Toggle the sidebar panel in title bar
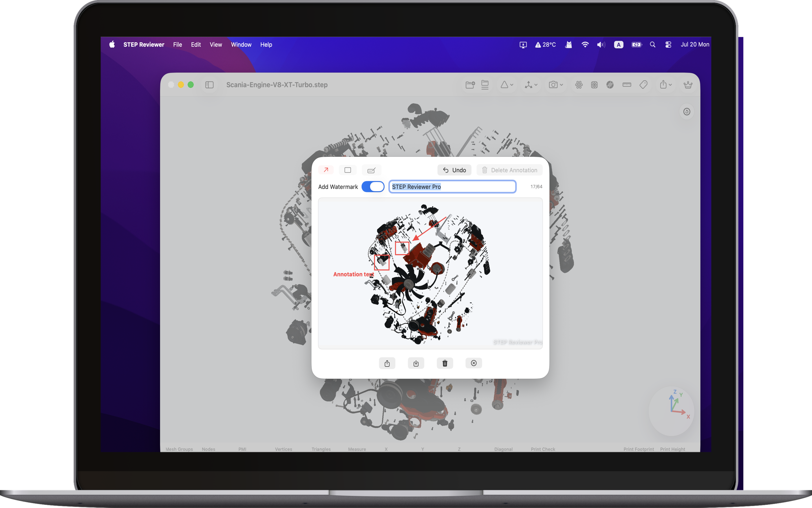 coord(209,85)
